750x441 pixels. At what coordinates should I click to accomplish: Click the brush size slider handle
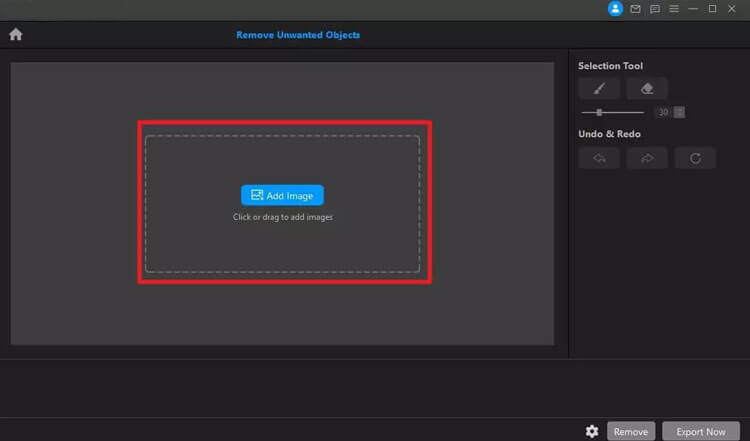(599, 112)
